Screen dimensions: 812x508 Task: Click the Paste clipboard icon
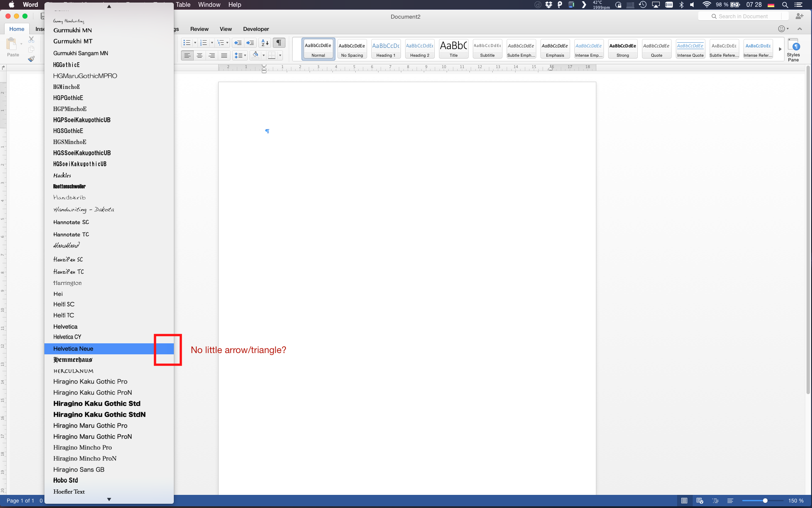click(12, 44)
